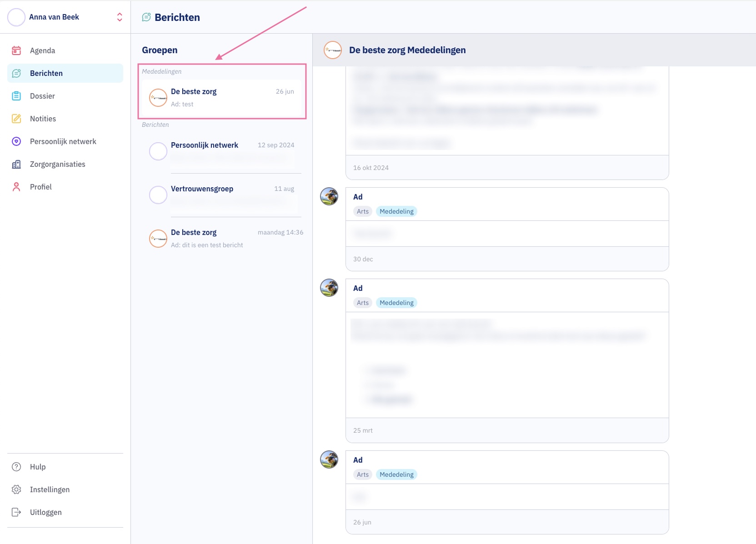The height and width of the screenshot is (544, 756).
Task: Click the '25 mrt' message date
Action: pyautogui.click(x=363, y=430)
